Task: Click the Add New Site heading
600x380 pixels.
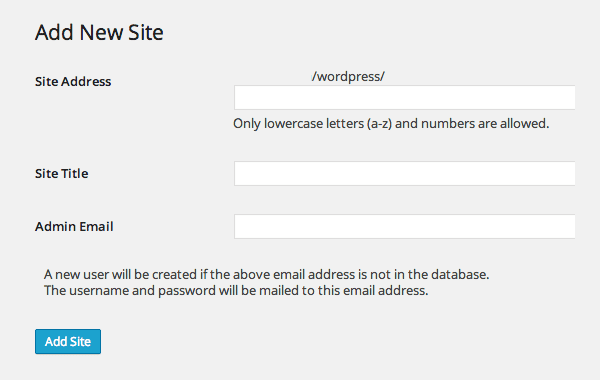Action: (99, 33)
